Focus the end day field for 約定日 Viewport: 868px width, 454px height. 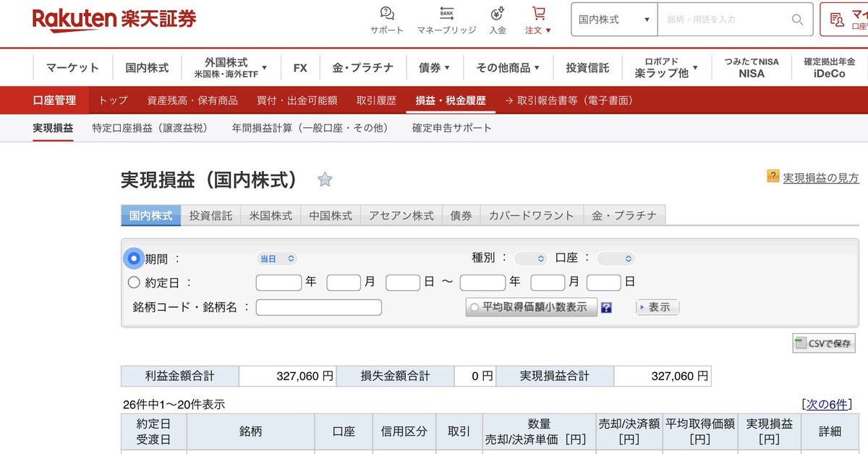point(604,282)
